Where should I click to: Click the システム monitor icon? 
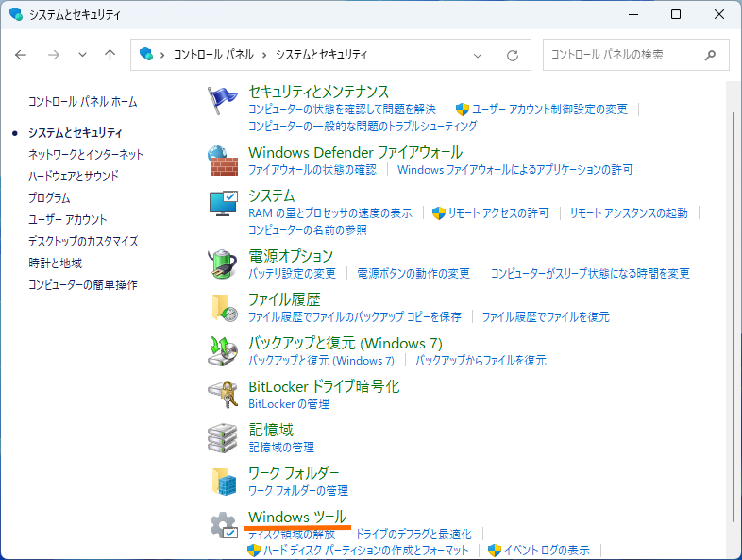click(x=223, y=204)
